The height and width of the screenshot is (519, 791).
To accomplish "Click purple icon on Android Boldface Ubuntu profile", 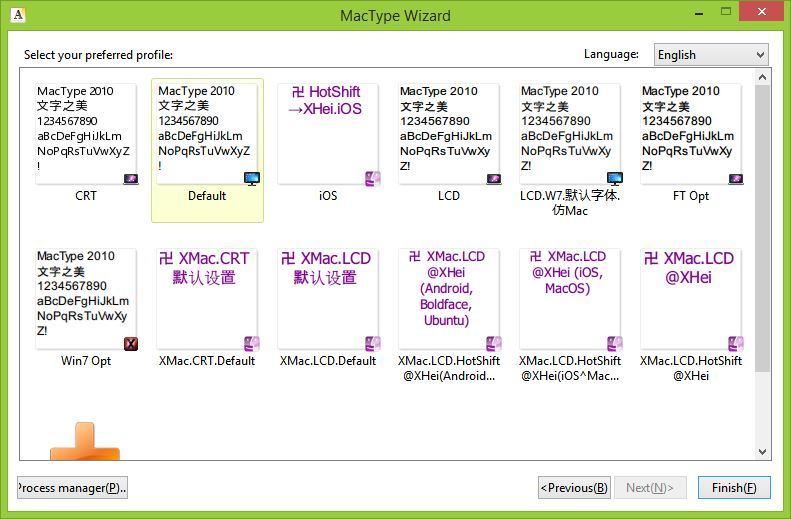I will 494,344.
